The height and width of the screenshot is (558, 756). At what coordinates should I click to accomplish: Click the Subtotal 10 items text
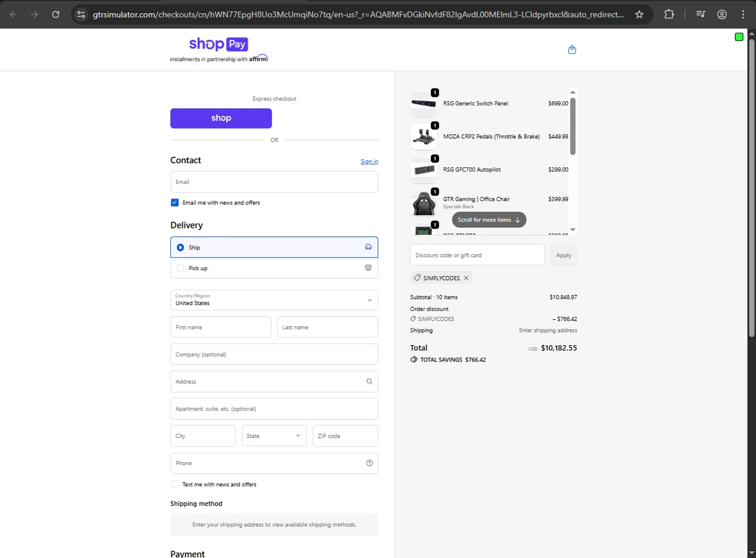click(434, 297)
